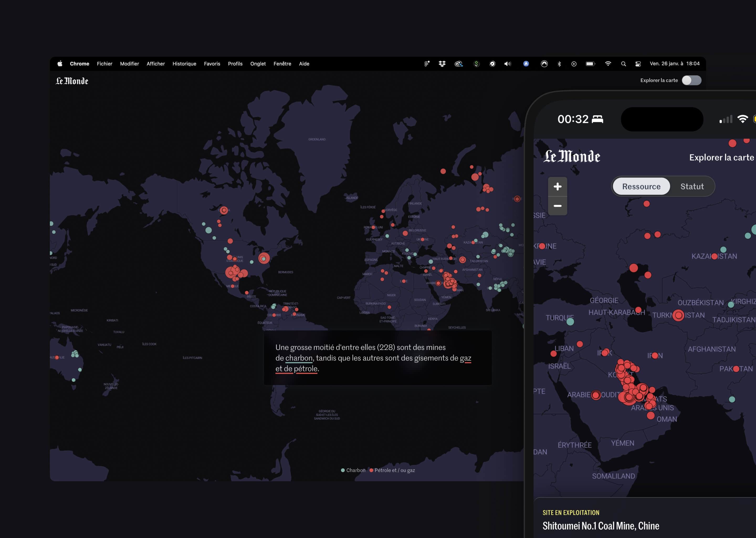Click the underlined words et de pétrole

tap(297, 369)
